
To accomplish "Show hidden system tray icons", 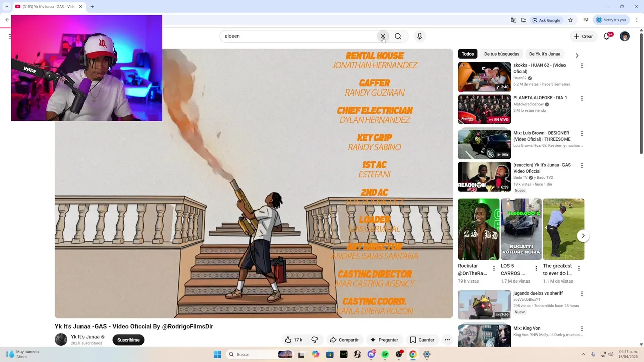I will (583, 354).
